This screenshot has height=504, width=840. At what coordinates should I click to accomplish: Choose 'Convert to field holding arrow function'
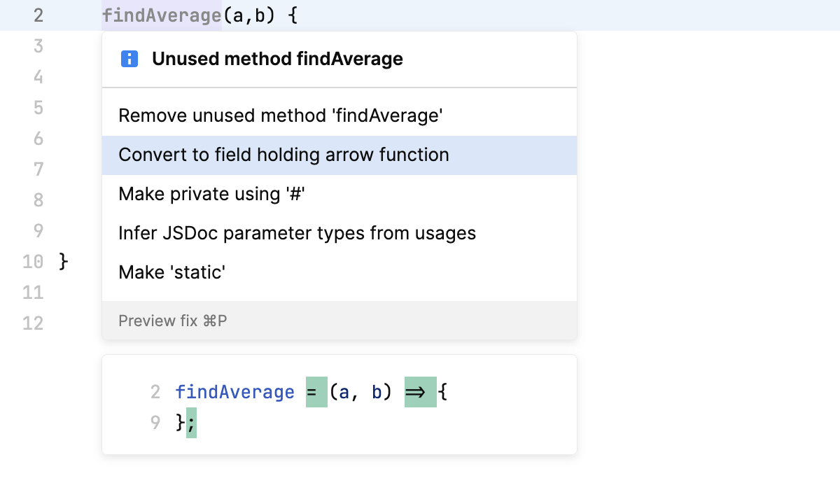[284, 155]
